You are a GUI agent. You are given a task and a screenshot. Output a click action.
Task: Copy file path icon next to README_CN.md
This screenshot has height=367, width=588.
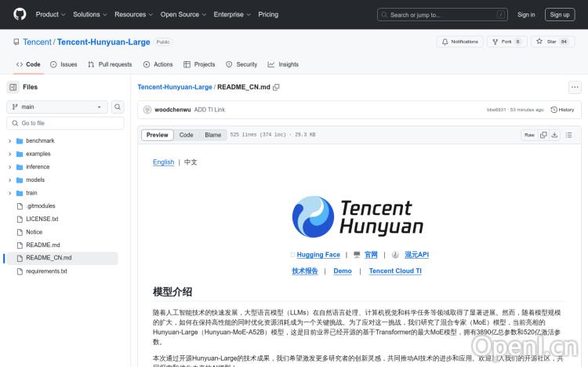pos(277,87)
